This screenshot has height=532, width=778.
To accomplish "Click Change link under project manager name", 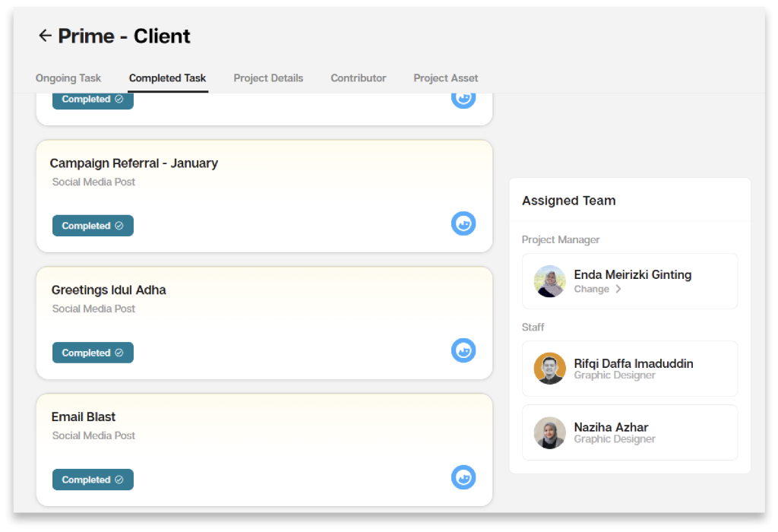I will [592, 290].
